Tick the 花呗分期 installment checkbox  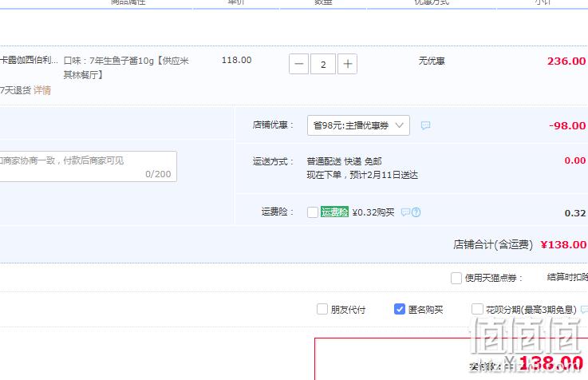[x=477, y=309]
